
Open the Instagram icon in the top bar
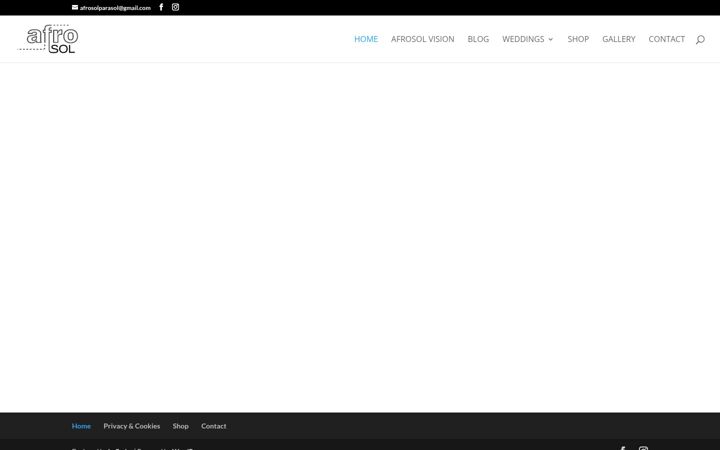click(175, 7)
